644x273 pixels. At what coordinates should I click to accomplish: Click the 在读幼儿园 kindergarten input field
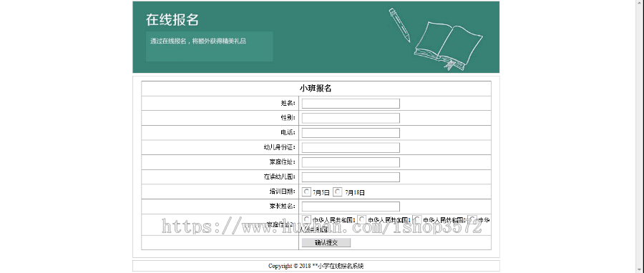pyautogui.click(x=351, y=177)
